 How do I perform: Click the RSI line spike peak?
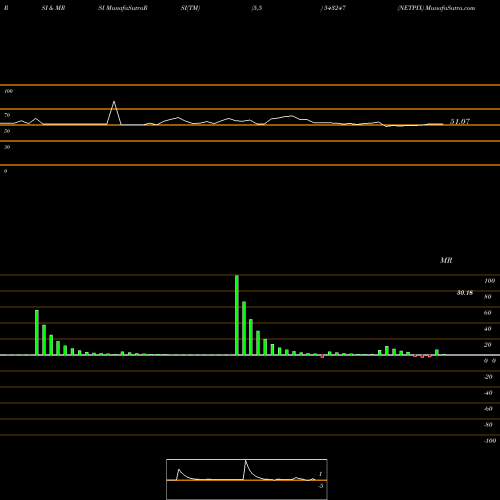[x=114, y=102]
